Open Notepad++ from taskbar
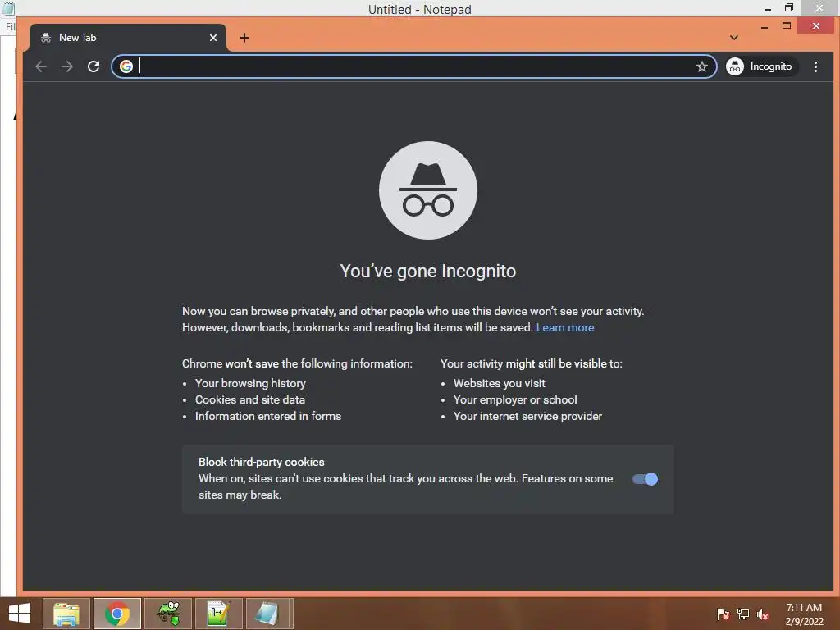This screenshot has width=840, height=630. tap(219, 614)
